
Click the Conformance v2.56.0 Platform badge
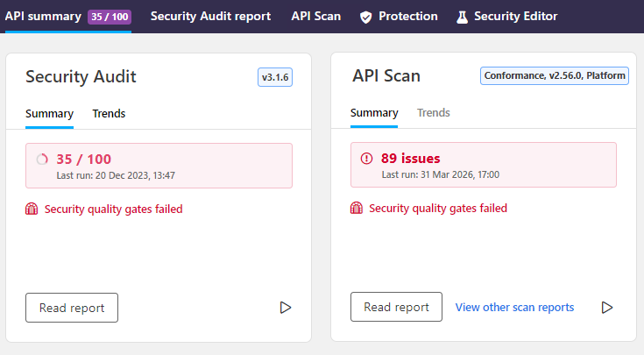point(555,76)
